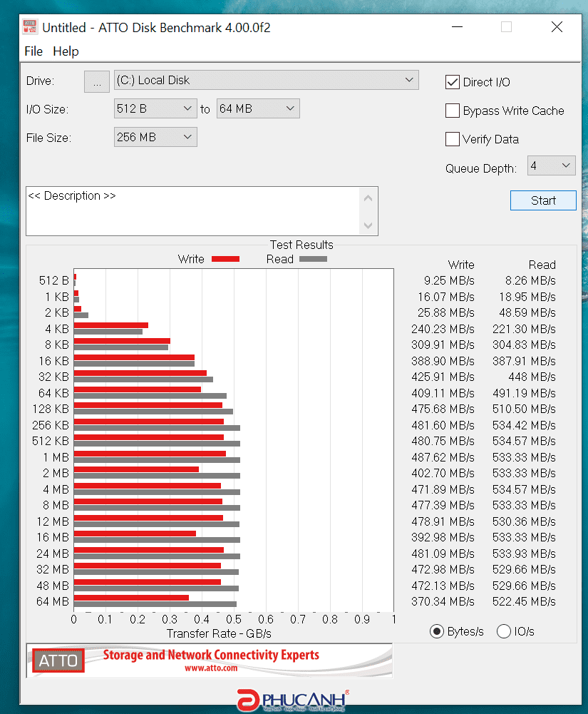Click the 64 MB read value 522.45 MB/s
Image resolution: width=588 pixels, height=714 pixels.
(524, 601)
